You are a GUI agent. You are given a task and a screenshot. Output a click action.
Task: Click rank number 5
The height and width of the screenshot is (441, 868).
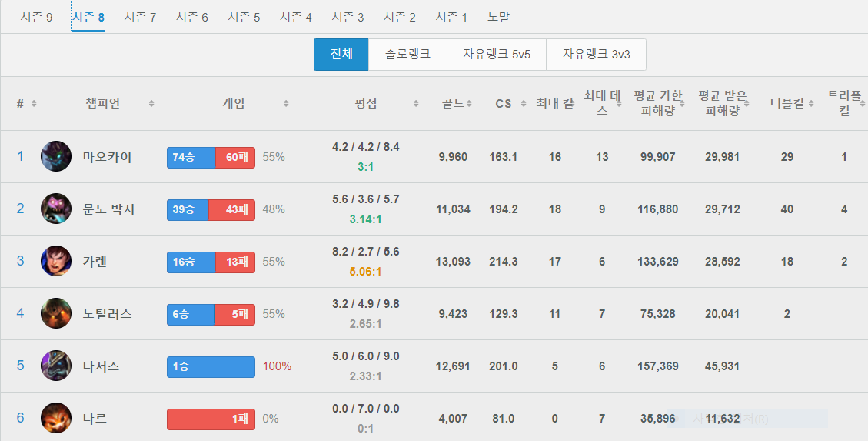point(21,366)
